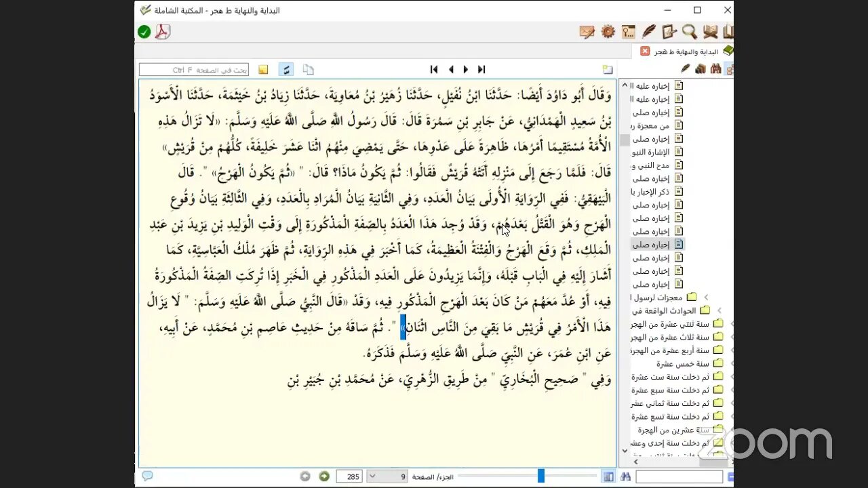
Task: Click the yellow highlight note icon
Action: point(263,69)
